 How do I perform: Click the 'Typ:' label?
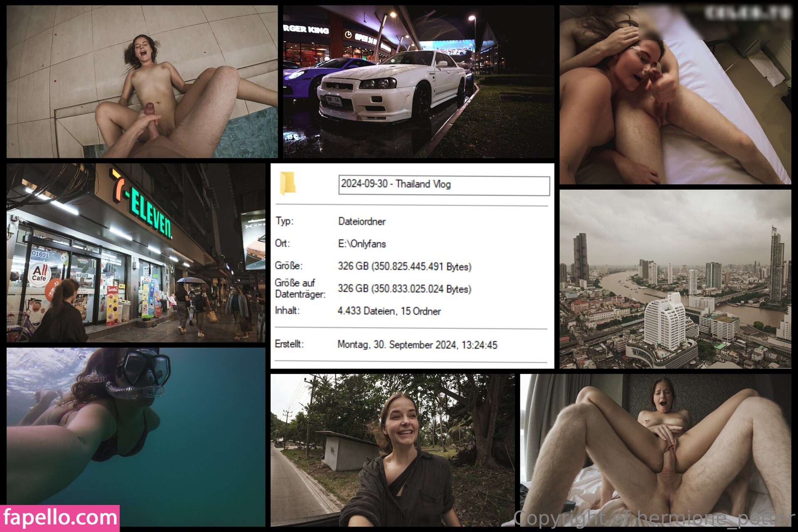[284, 221]
